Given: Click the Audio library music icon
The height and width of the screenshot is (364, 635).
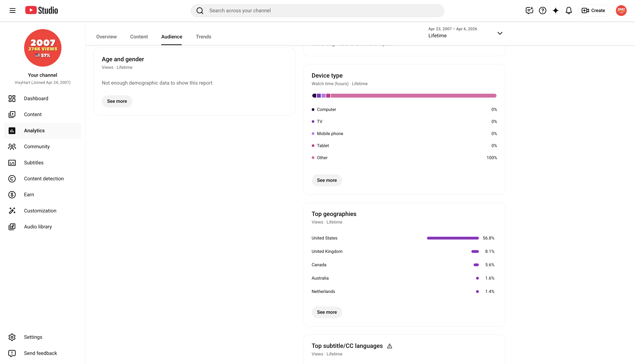Looking at the screenshot, I should pos(12,227).
